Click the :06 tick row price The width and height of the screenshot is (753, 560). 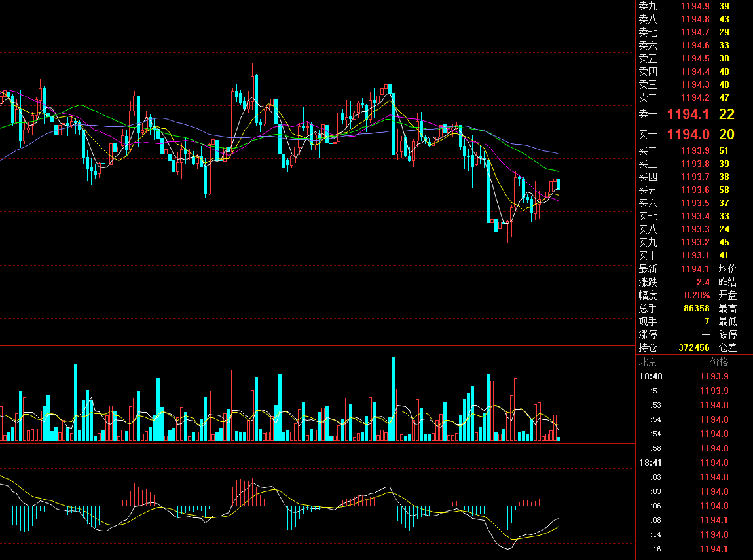pos(714,506)
